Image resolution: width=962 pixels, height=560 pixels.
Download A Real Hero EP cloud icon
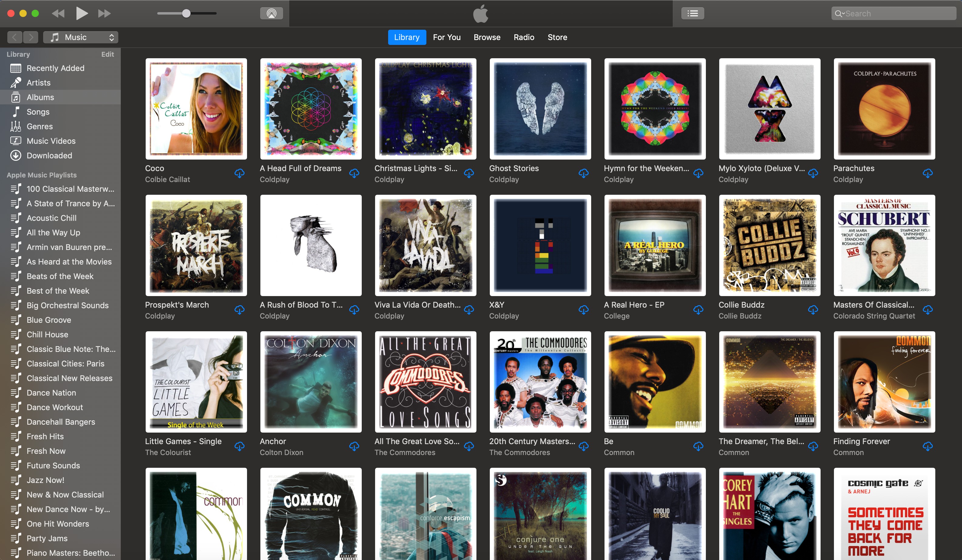[x=698, y=310]
